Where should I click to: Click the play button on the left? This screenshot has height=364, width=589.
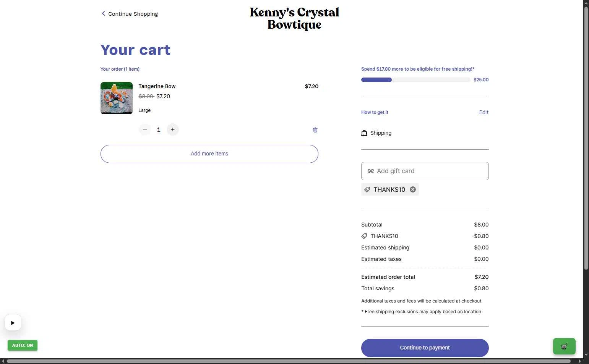[x=13, y=323]
